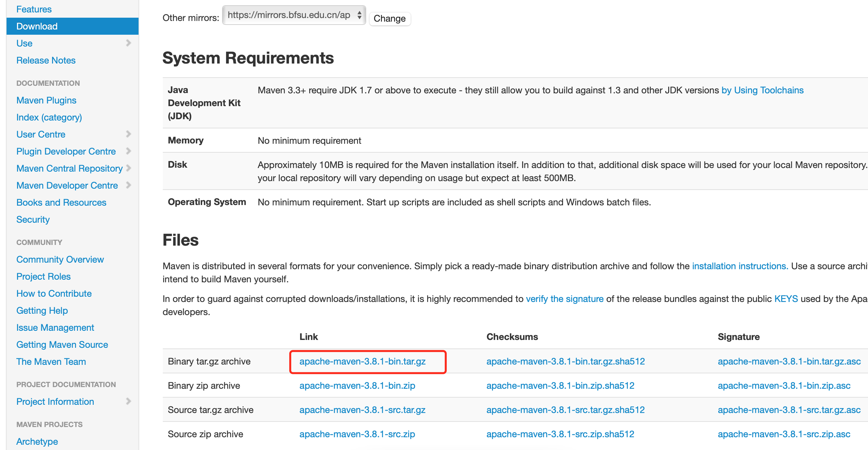
Task: Open the installation instructions link
Action: 740,266
